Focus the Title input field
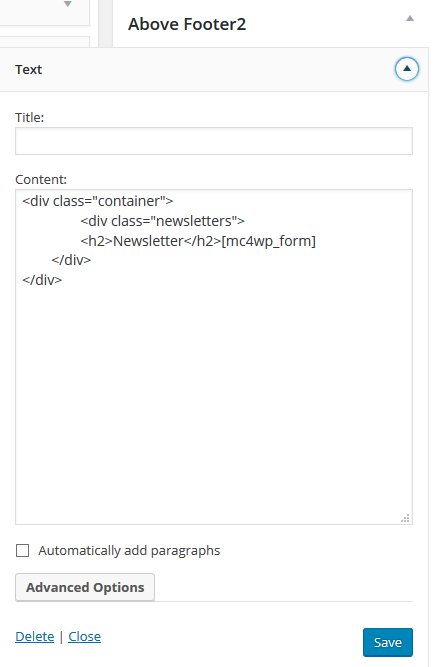This screenshot has width=436, height=667. (214, 141)
